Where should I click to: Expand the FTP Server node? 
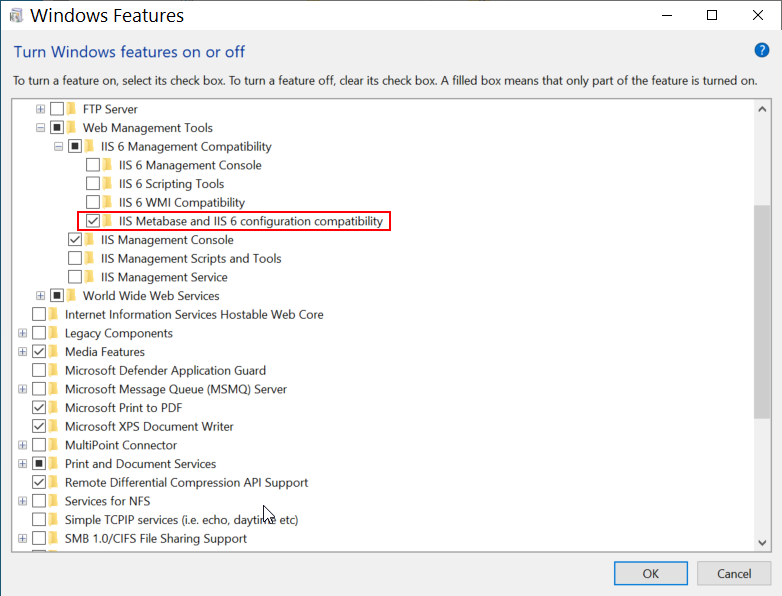40,109
